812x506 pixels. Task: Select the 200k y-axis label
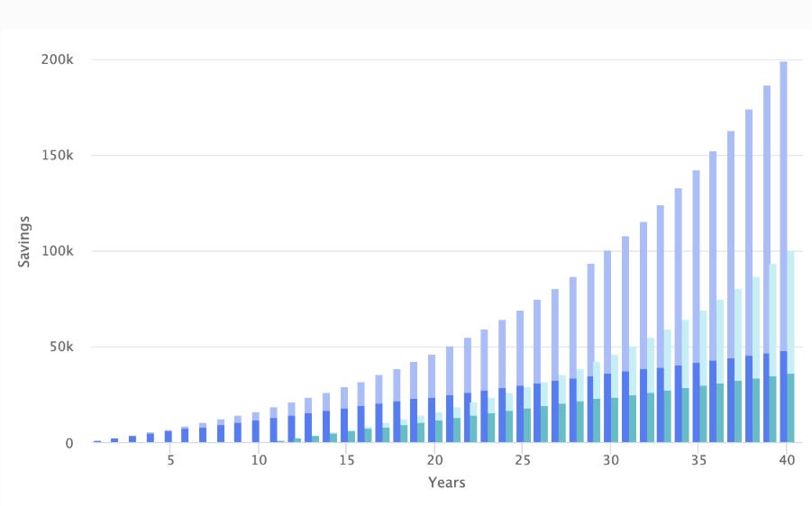coord(58,59)
